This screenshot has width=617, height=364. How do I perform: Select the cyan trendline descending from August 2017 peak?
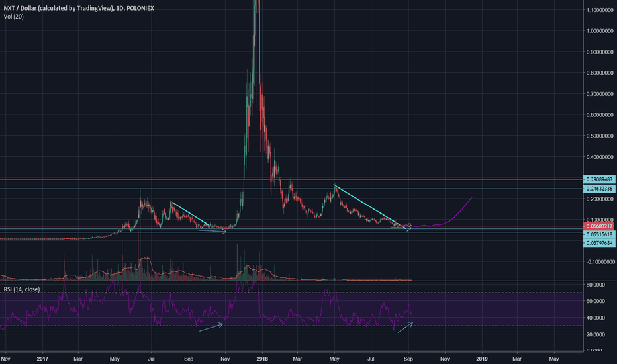point(191,214)
